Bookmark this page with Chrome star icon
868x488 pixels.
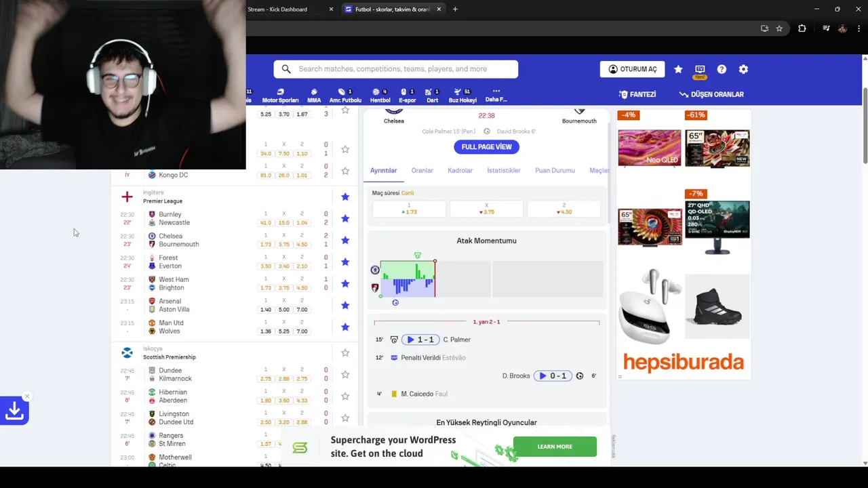pos(779,28)
